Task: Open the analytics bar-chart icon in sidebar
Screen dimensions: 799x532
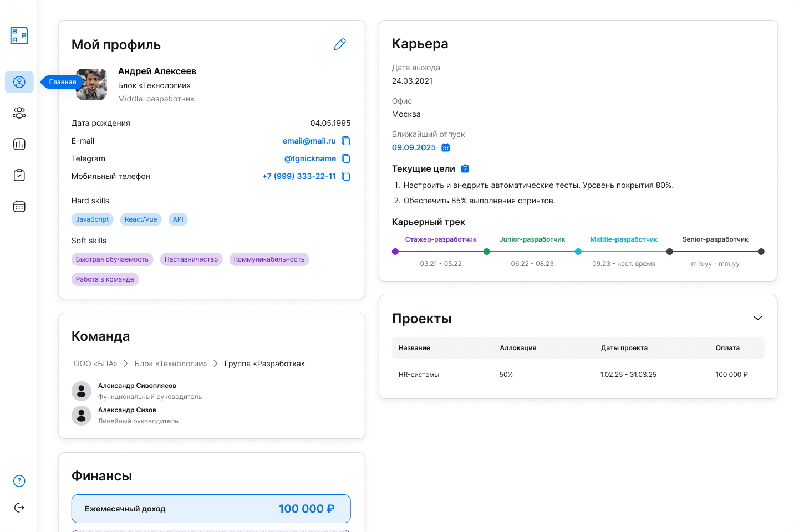Action: [x=19, y=144]
